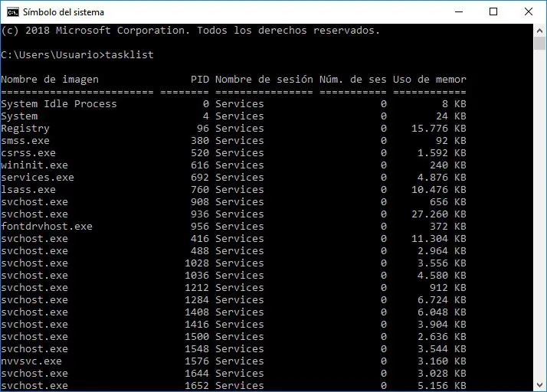Click PID 1028 in the list
This screenshot has width=547, height=392.
tap(197, 263)
